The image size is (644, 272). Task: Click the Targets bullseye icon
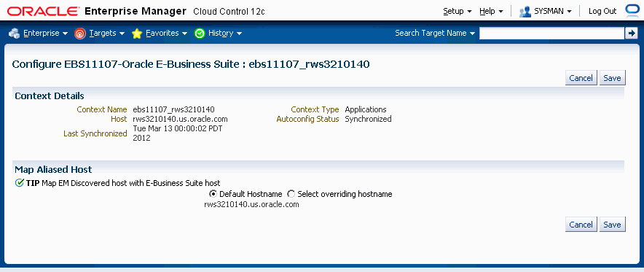point(79,34)
